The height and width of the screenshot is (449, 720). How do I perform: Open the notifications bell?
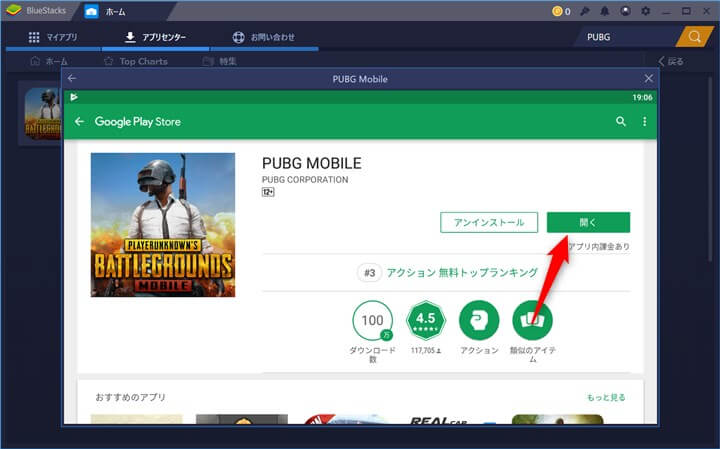tap(605, 11)
